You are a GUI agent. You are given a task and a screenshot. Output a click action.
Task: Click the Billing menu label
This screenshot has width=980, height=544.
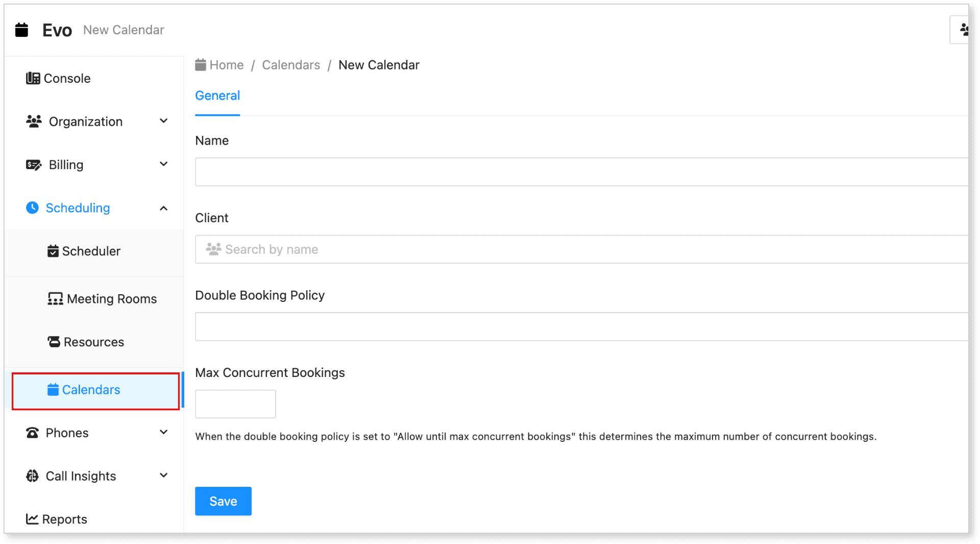[66, 164]
